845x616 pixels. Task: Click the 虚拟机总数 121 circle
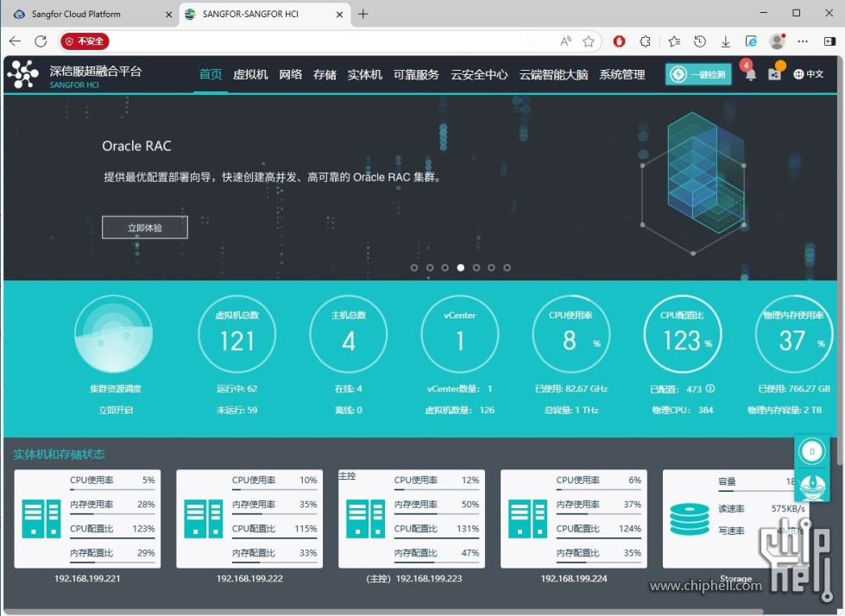237,335
